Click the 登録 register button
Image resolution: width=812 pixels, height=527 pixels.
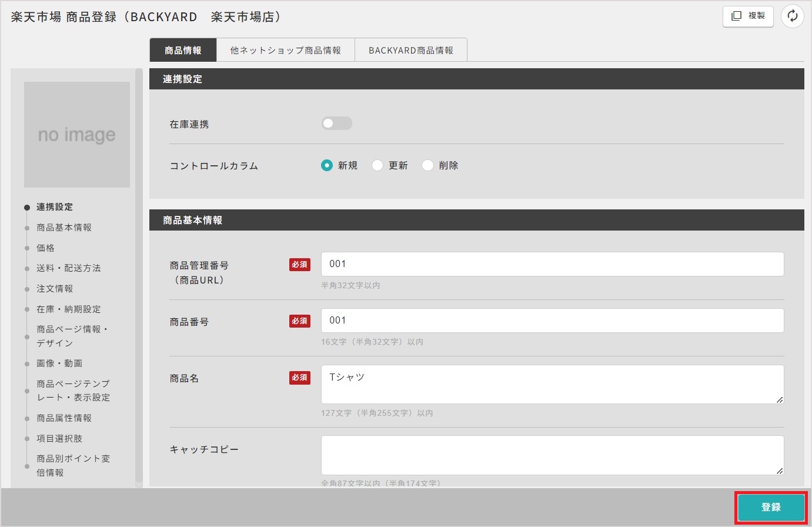[x=771, y=507]
